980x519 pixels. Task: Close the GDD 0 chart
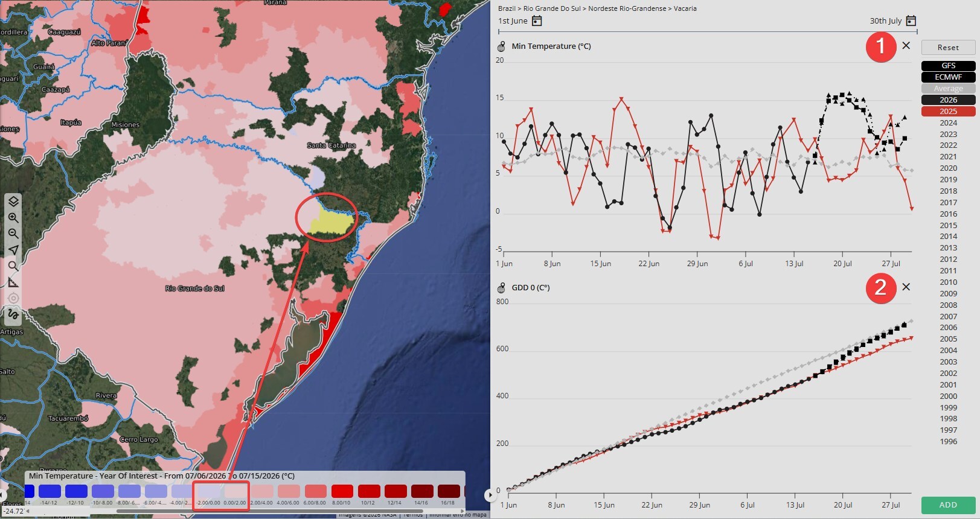coord(906,287)
